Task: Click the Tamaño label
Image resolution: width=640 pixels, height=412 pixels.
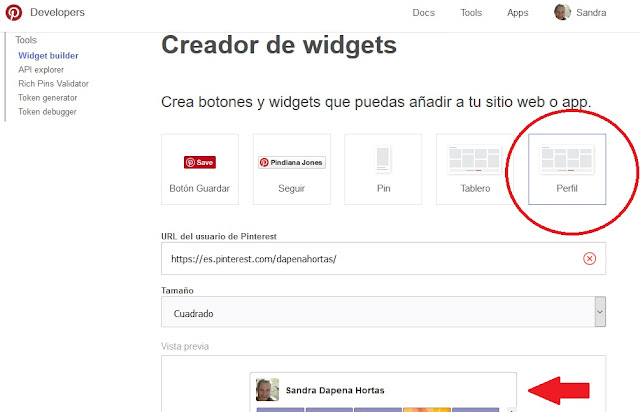Action: [x=177, y=291]
